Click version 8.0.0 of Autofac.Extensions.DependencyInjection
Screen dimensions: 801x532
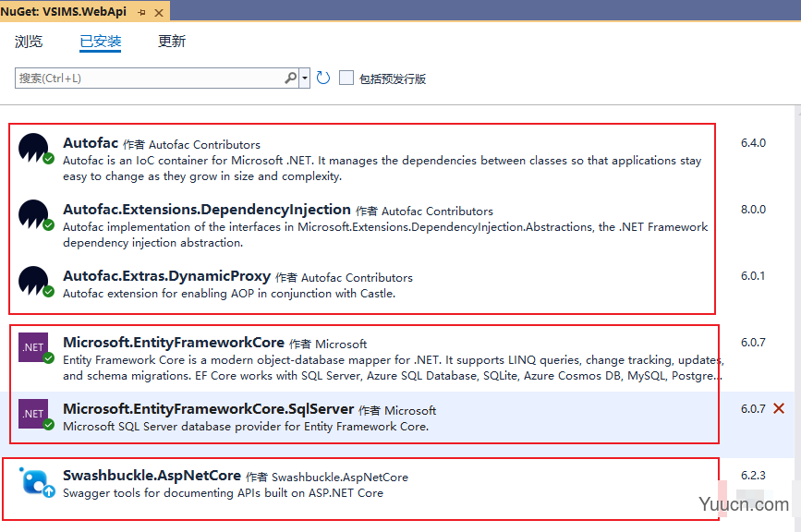(754, 210)
